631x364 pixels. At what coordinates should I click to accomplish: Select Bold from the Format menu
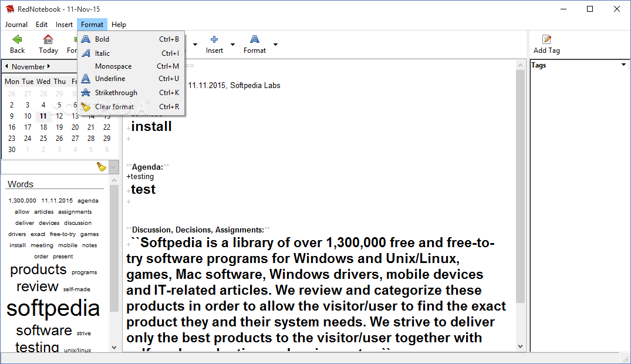point(131,39)
